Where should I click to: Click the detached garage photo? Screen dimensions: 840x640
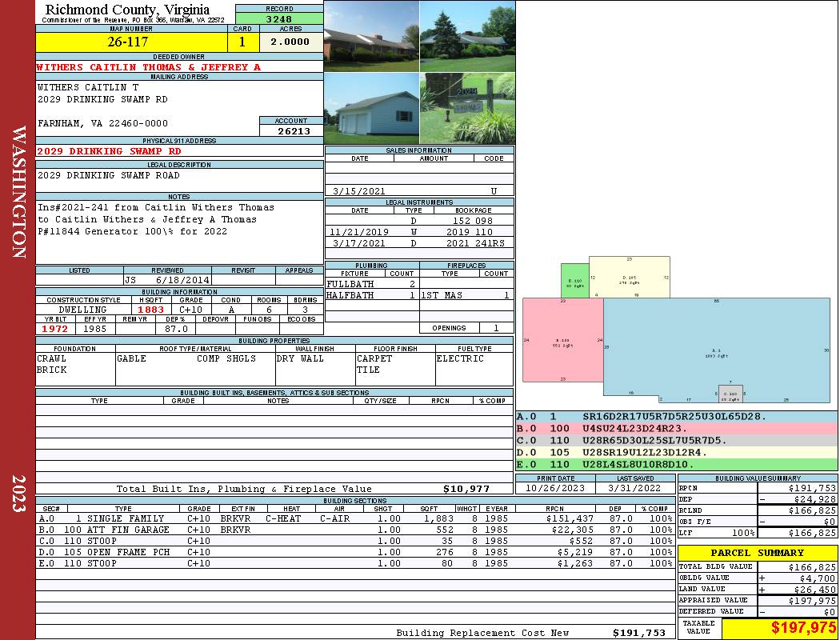point(372,109)
